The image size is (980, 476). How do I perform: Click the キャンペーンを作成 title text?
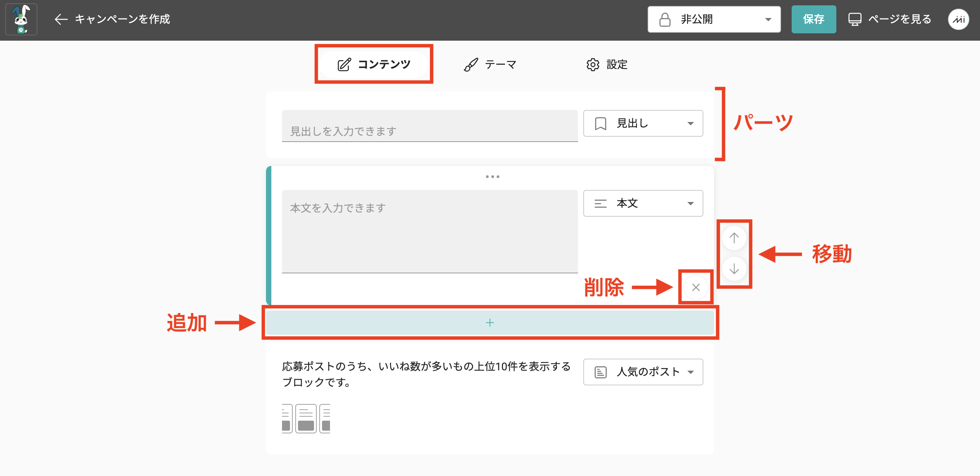tap(123, 19)
